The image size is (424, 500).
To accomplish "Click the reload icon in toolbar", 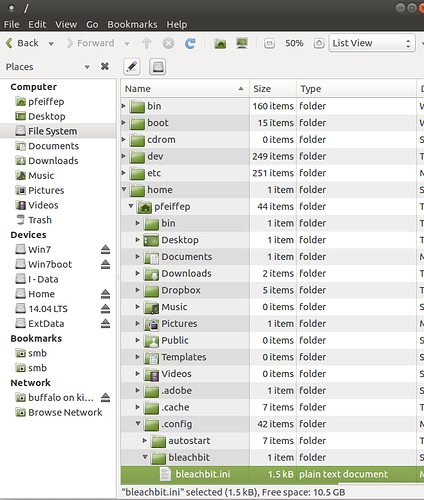I will point(190,43).
